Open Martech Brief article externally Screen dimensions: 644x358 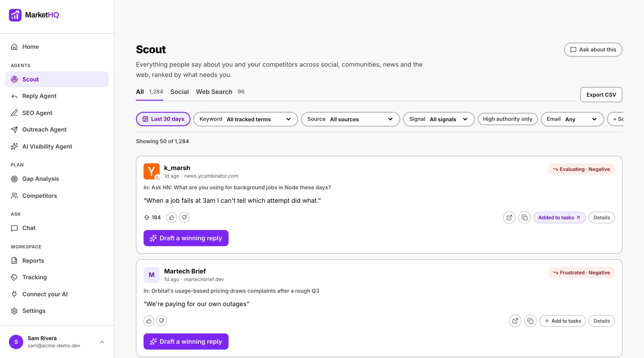pos(515,321)
